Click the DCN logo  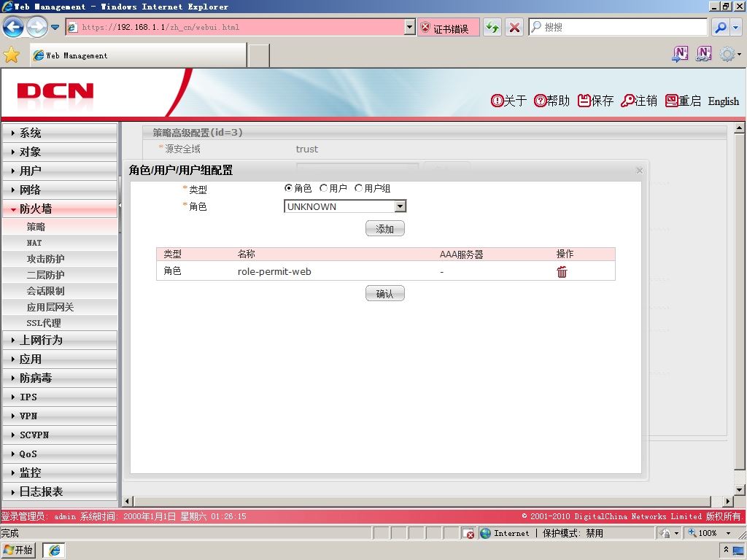pos(55,91)
